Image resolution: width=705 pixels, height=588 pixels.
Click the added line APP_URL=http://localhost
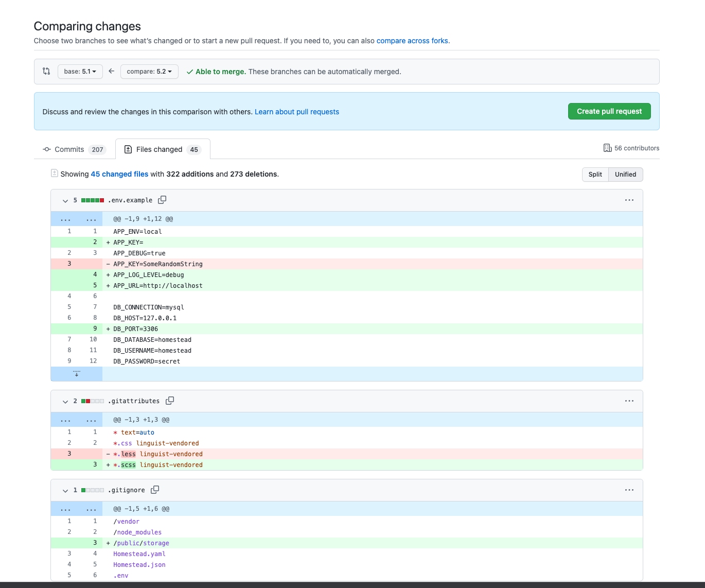tap(347, 286)
